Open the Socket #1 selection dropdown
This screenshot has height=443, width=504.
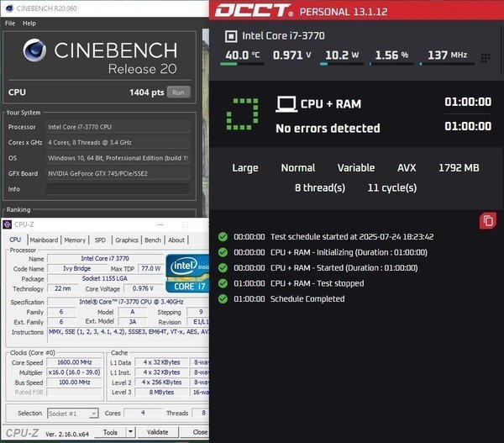tap(72, 414)
